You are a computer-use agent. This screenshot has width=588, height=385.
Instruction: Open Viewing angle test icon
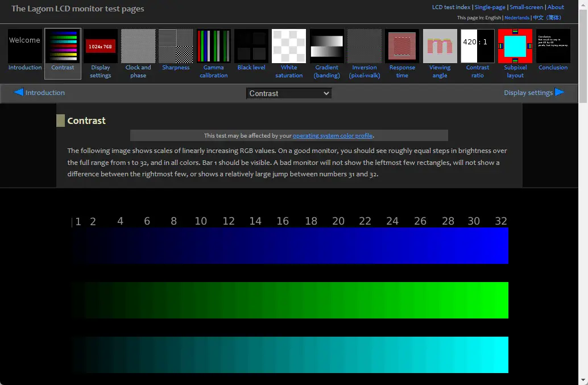click(440, 46)
